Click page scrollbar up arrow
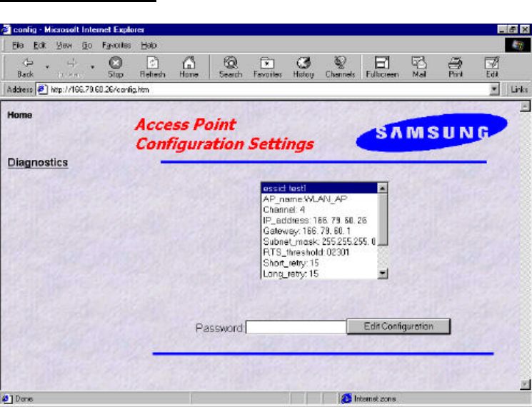 pyautogui.click(x=525, y=106)
